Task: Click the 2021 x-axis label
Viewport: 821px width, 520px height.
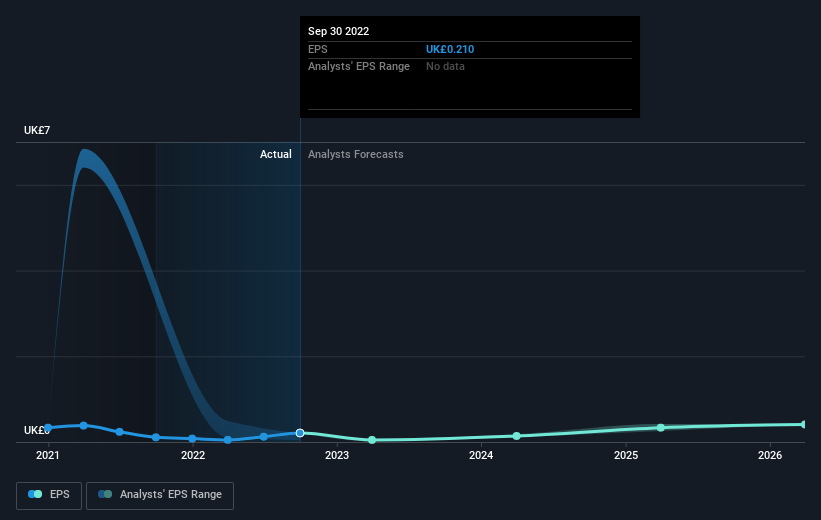Action: (48, 455)
